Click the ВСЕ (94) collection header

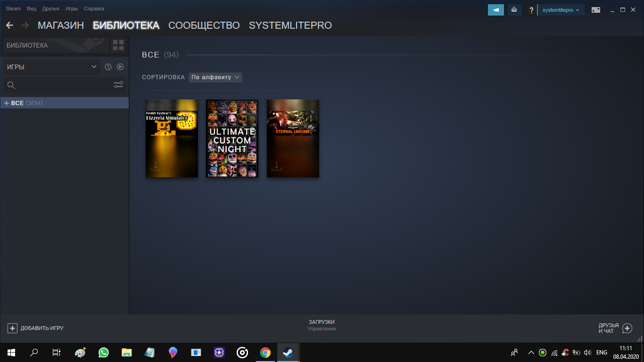click(160, 55)
